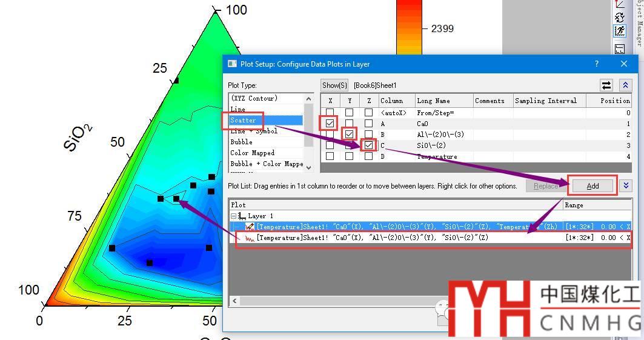Uncheck the X checkbox for column A CaO

pyautogui.click(x=330, y=123)
